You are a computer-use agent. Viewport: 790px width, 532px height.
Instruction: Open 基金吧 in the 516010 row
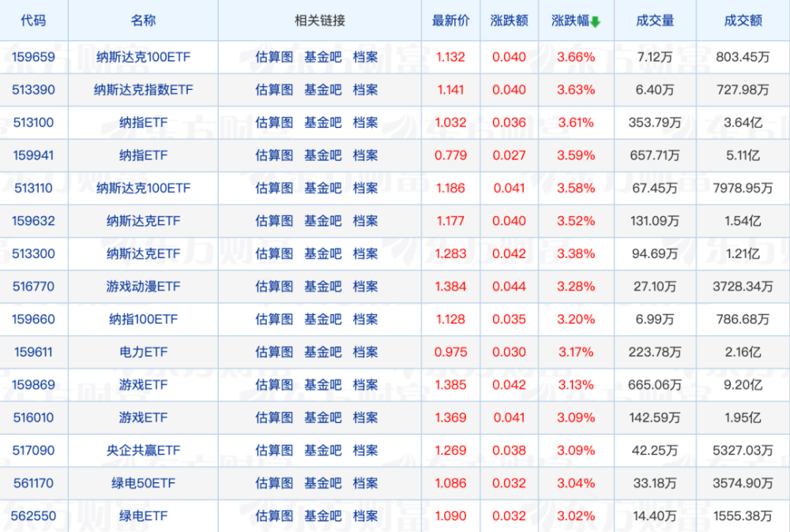coord(322,418)
